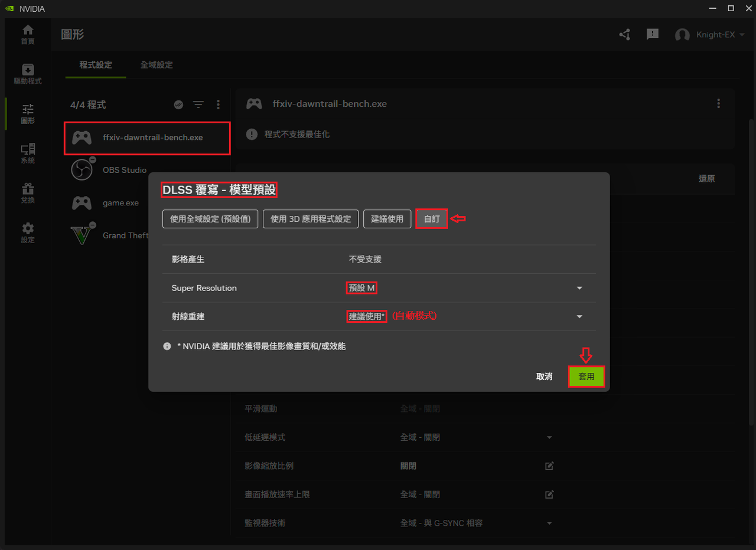Click the Knight-EX user avatar
This screenshot has width=756, height=550.
pyautogui.click(x=682, y=35)
